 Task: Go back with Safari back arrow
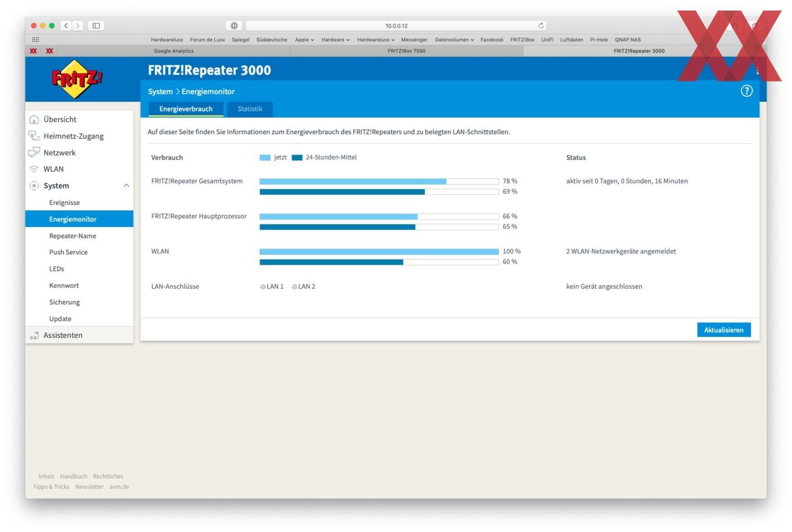(66, 26)
